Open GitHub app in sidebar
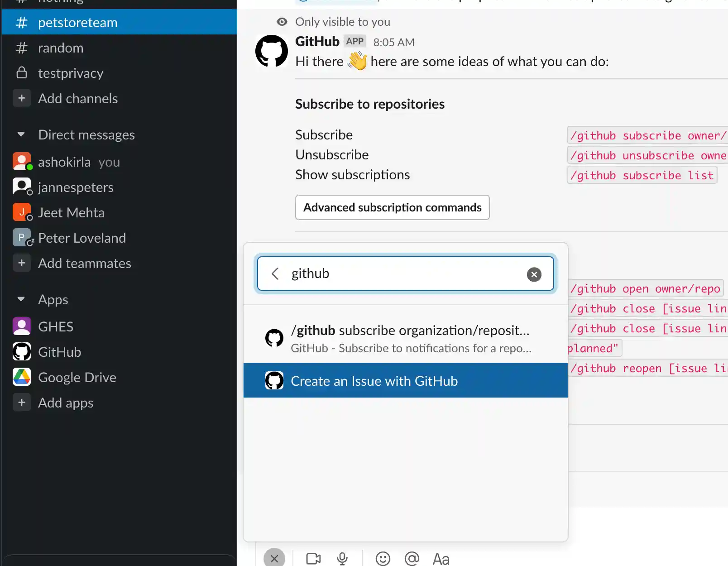 [x=59, y=352]
